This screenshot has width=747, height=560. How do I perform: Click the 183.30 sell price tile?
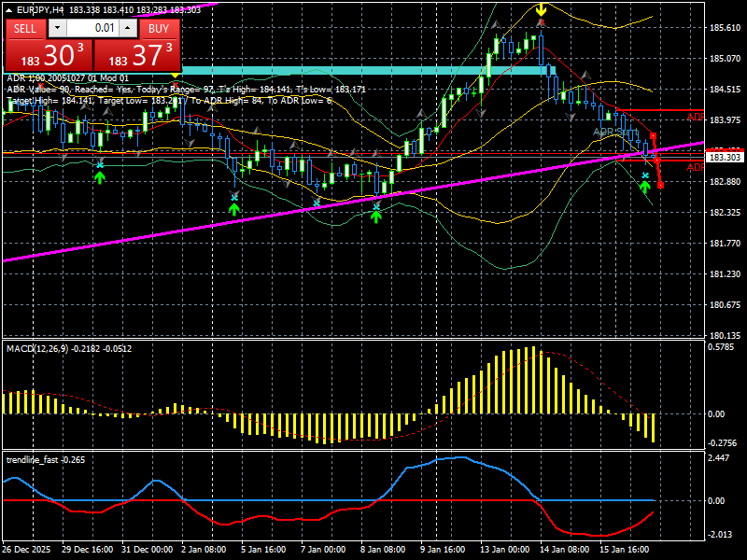49,55
